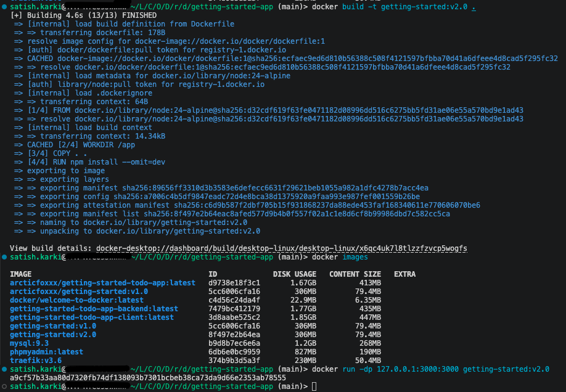Click the 'unpacking to docker.io/library/getting-started:v2.0' line
566x392 pixels.
(137, 231)
